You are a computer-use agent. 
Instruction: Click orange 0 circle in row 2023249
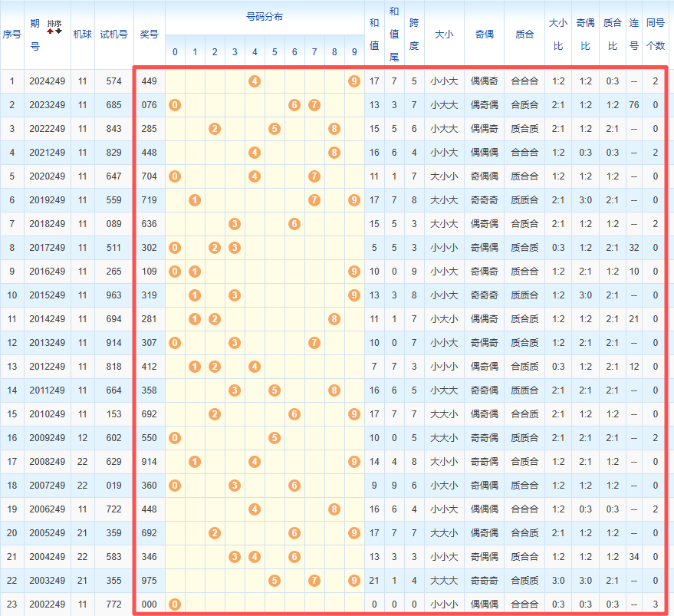[175, 105]
